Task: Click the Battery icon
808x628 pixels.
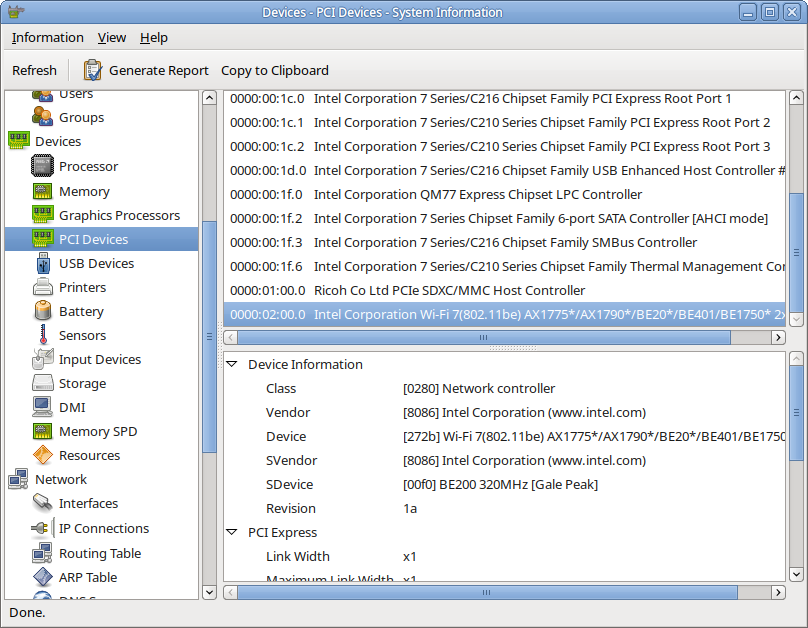Action: [x=43, y=311]
